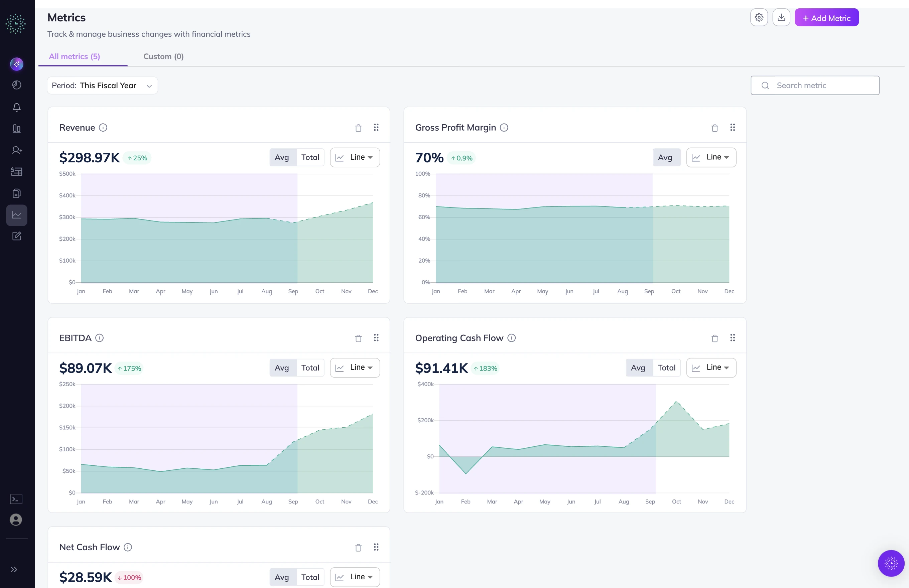This screenshot has height=588, width=909.
Task: Switch to the Custom (0) tab
Action: 163,56
